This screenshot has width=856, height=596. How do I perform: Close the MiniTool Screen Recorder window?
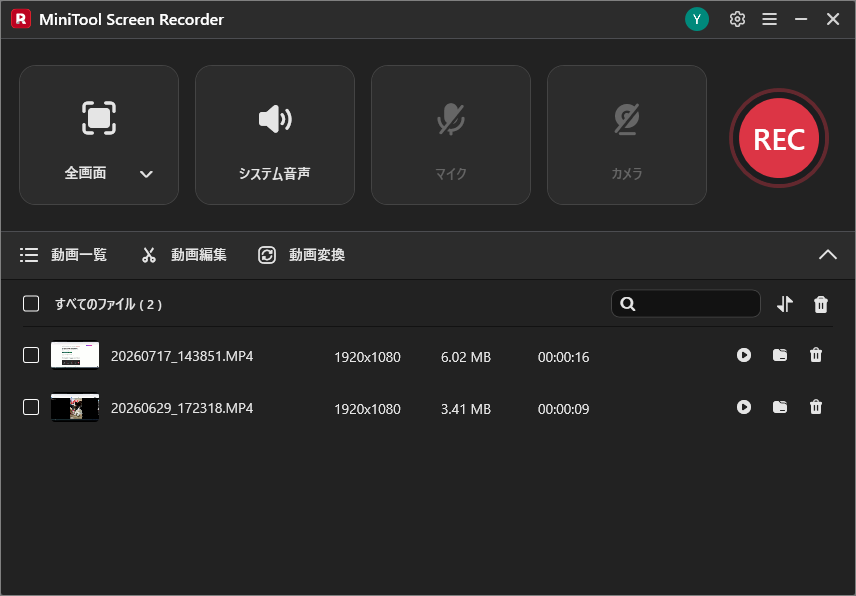833,19
